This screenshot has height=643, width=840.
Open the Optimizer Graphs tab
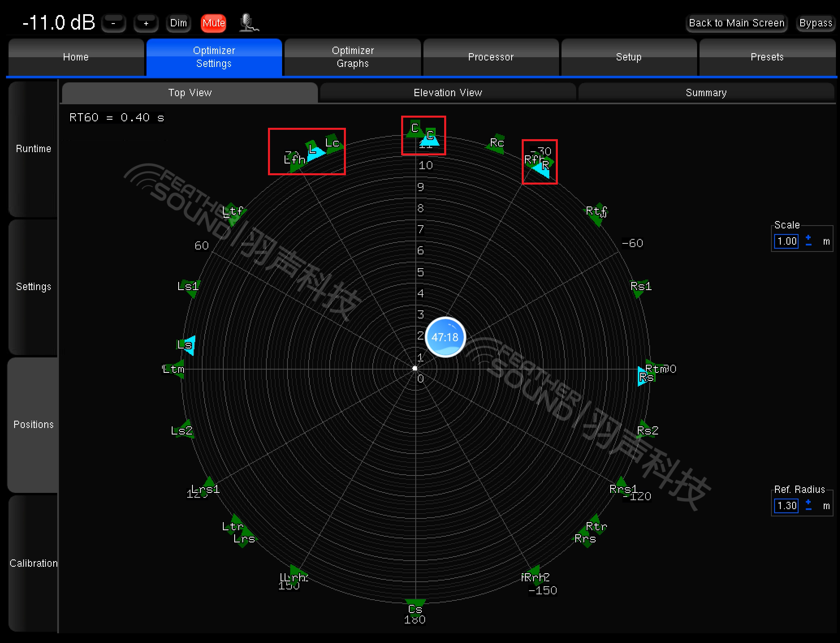click(352, 57)
